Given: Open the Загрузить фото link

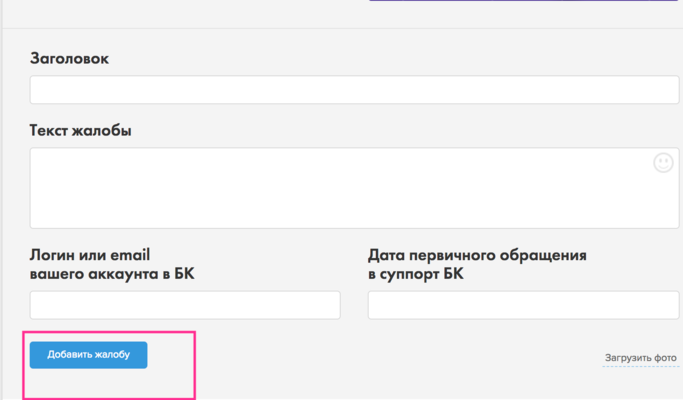Looking at the screenshot, I should pyautogui.click(x=640, y=358).
